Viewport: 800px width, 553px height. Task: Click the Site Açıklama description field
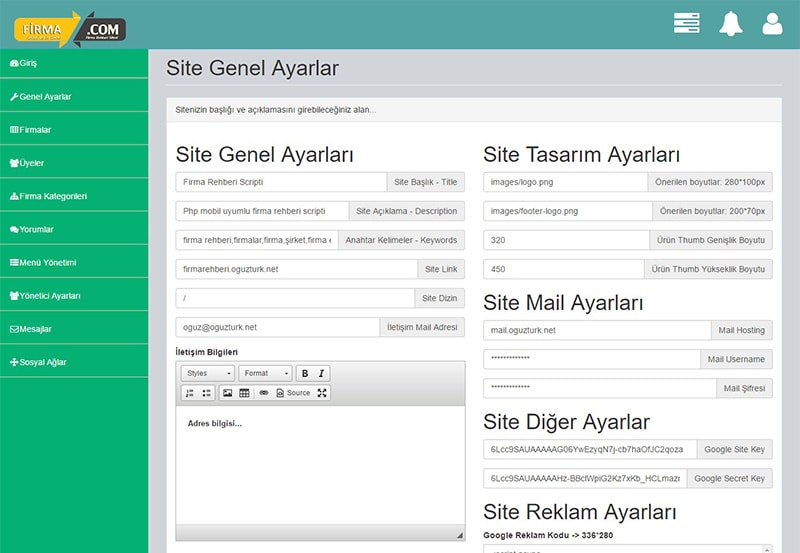coord(262,211)
